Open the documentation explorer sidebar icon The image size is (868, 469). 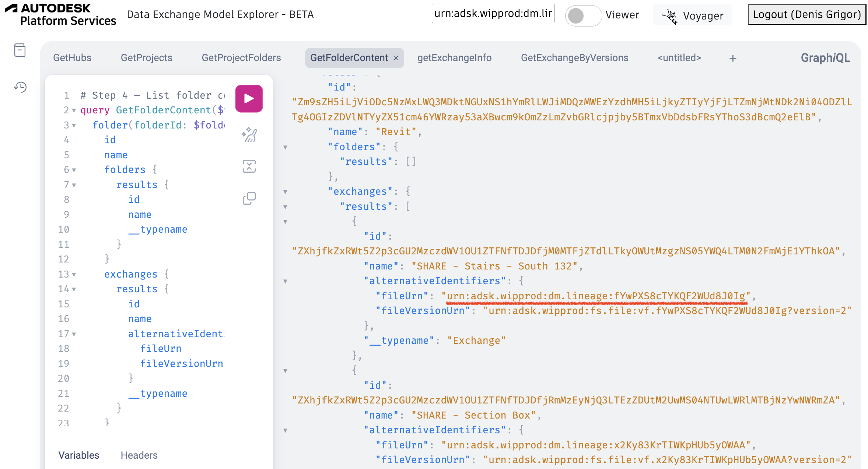(20, 50)
